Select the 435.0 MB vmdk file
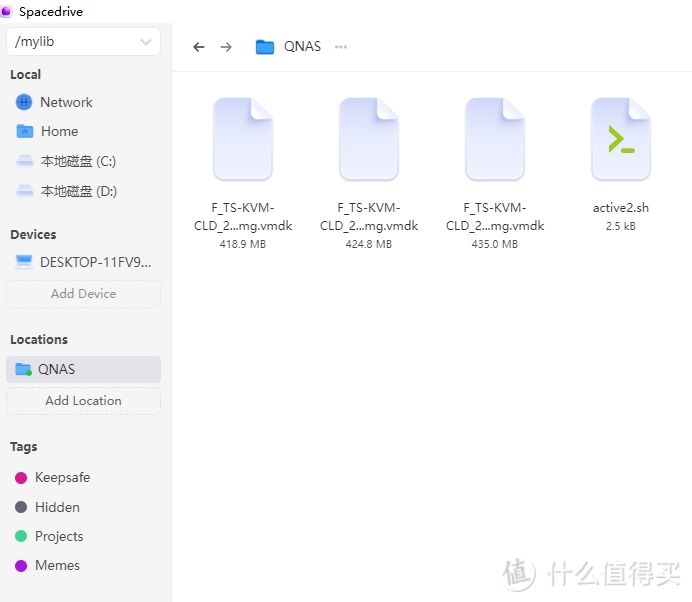692x602 pixels. 495,140
